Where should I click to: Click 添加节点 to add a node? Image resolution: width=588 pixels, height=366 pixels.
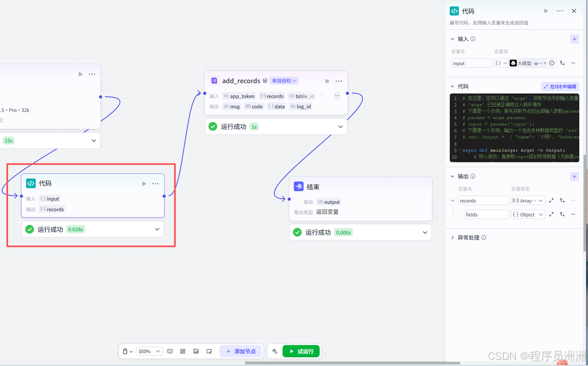point(241,351)
